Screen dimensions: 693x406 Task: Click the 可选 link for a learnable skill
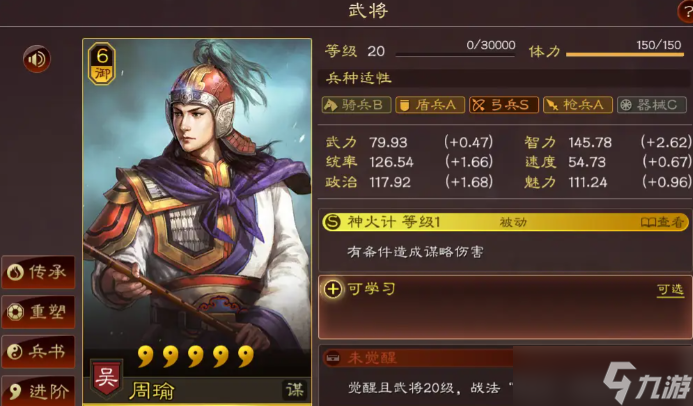click(670, 290)
